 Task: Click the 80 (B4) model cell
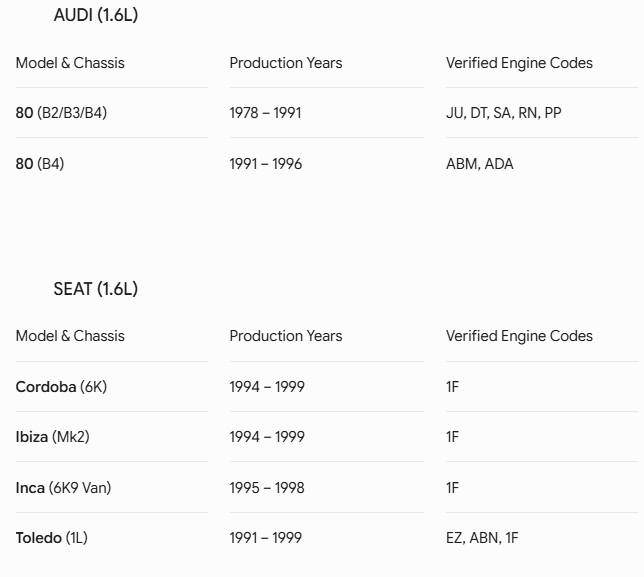click(x=40, y=163)
